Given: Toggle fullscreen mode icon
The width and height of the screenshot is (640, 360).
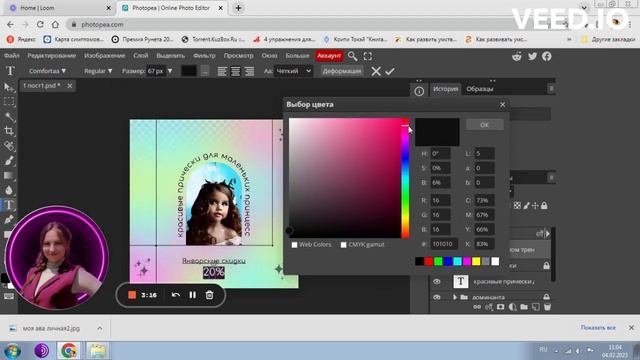Looking at the screenshot, I should [x=368, y=56].
